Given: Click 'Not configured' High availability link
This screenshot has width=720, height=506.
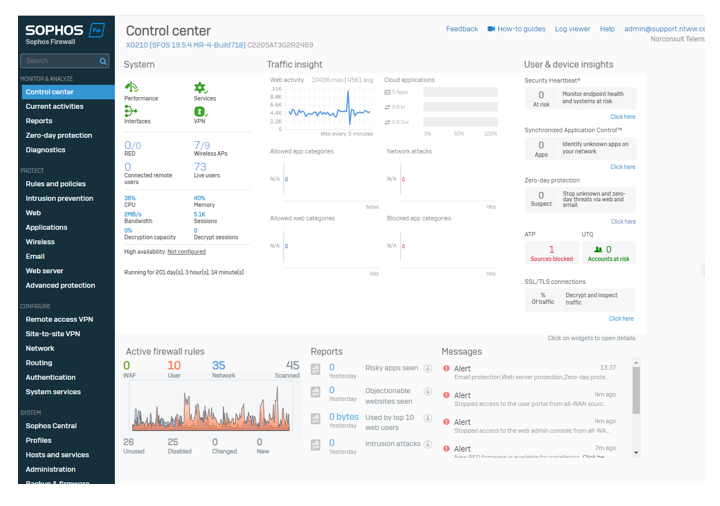Looking at the screenshot, I should point(186,252).
